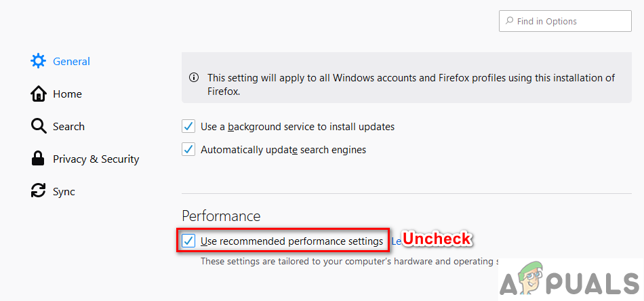The width and height of the screenshot is (644, 301).
Task: Click the Privacy & Security padlock icon
Action: pyautogui.click(x=38, y=159)
